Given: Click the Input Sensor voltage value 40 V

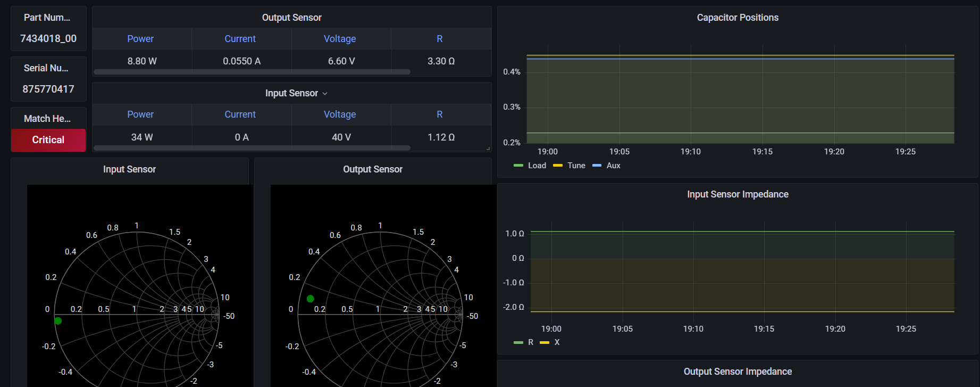Looking at the screenshot, I should point(341,137).
